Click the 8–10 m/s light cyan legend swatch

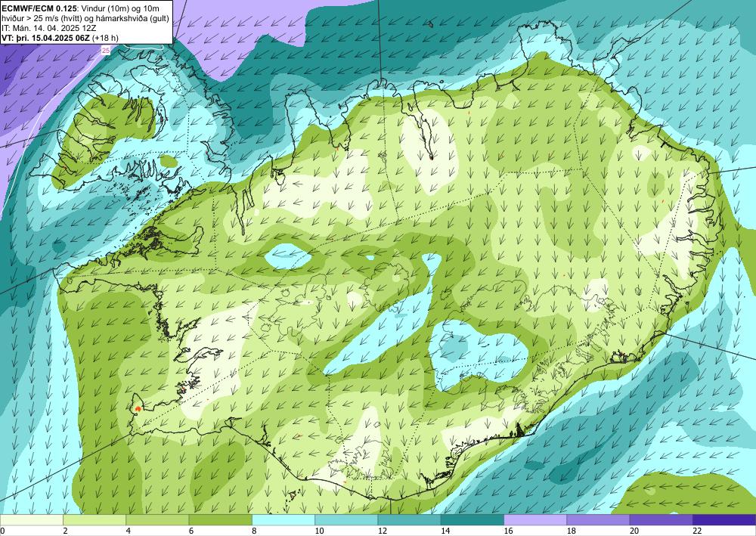[x=283, y=520]
